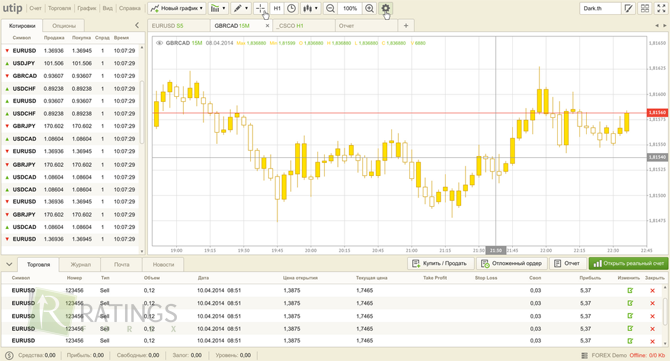This screenshot has height=361, width=670.
Task: Sort quotes by Покупка column
Action: pos(82,38)
